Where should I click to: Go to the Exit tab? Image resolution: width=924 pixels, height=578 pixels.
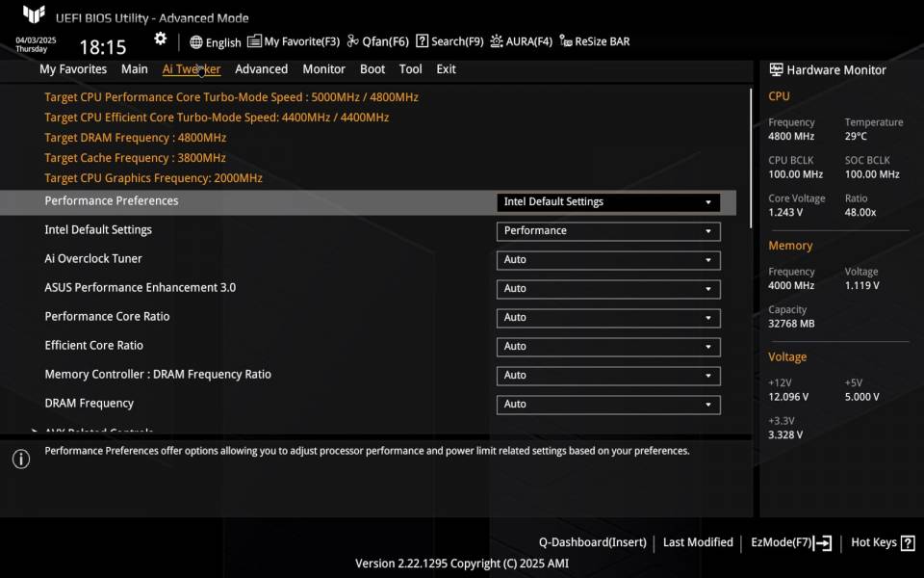tap(446, 69)
